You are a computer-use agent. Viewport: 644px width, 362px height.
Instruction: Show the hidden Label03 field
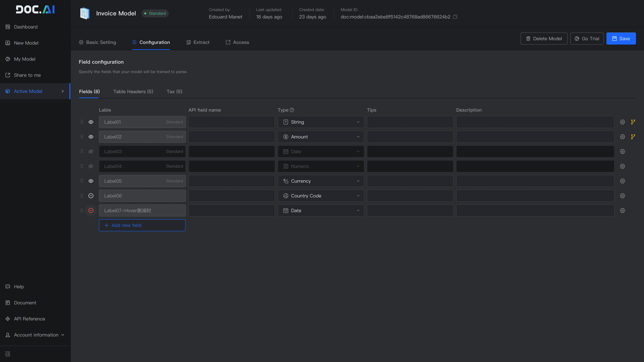point(91,151)
